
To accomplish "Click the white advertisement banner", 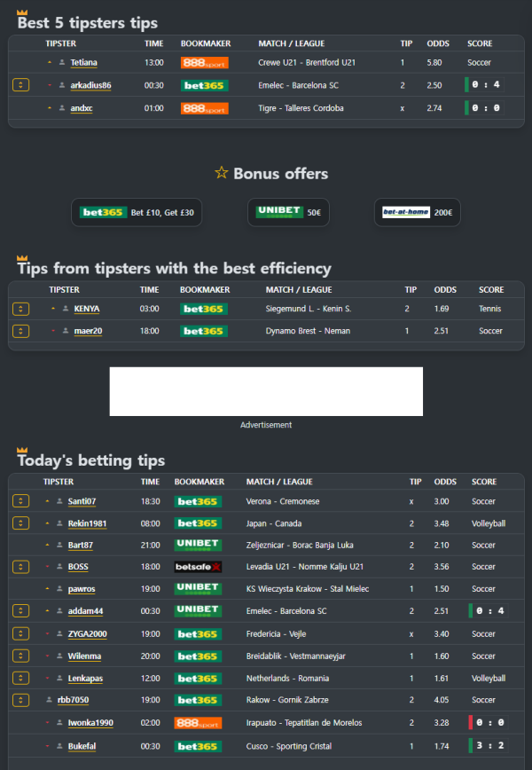I will click(x=266, y=391).
